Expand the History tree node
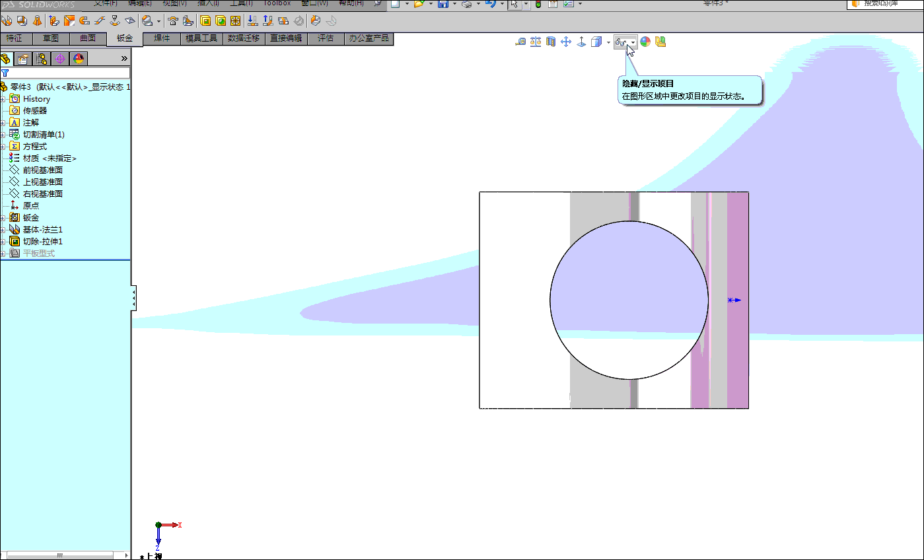 3,99
